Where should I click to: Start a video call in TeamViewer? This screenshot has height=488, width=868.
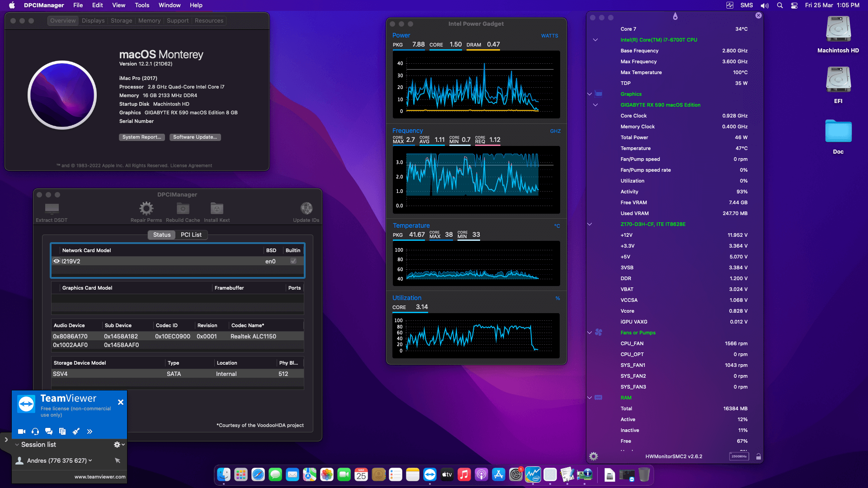point(21,432)
